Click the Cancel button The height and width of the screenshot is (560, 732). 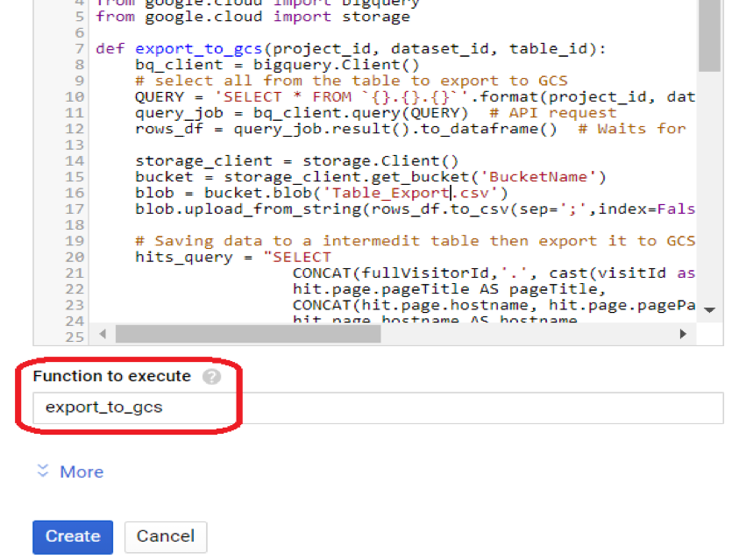click(165, 536)
